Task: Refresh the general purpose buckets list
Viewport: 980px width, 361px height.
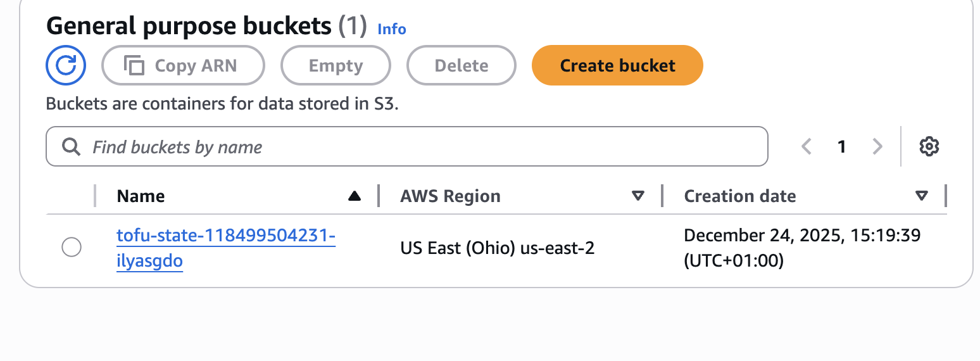Action: [66, 65]
